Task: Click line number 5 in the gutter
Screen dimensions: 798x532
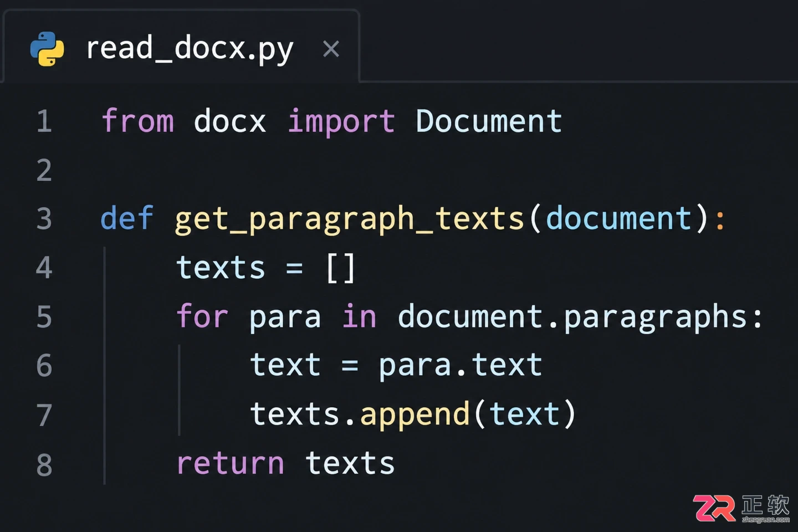Action: tap(44, 317)
